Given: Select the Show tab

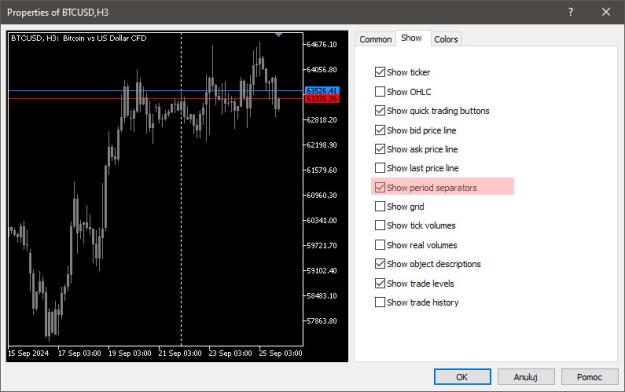Looking at the screenshot, I should pos(411,38).
